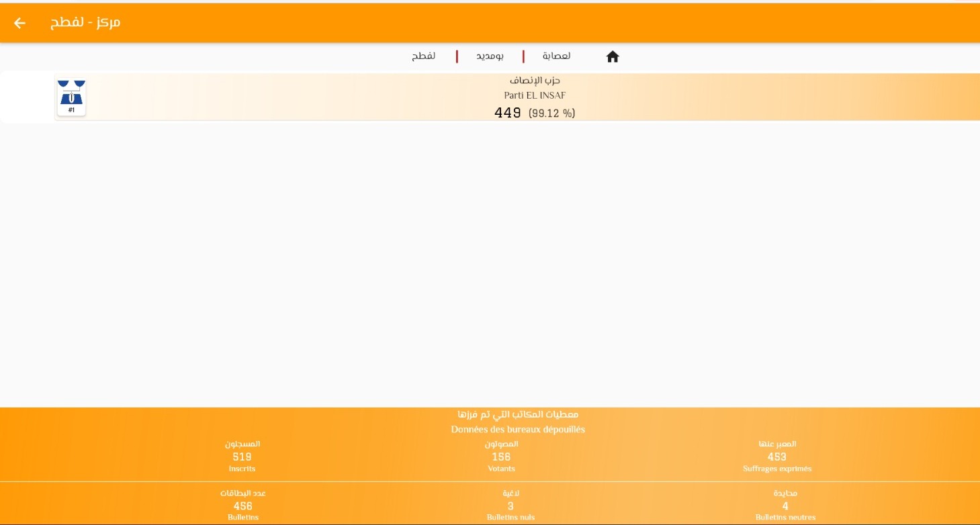Screen dimensions: 980x525
Task: Go back using the header arrow
Action: 19,23
